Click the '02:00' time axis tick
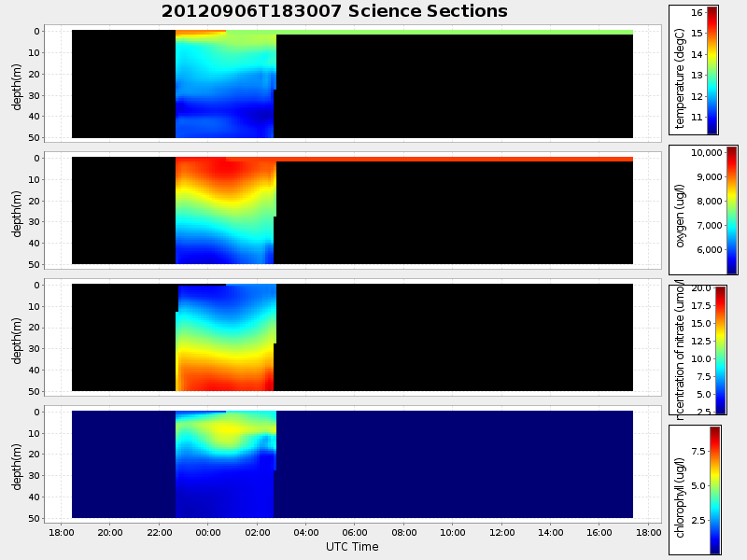The image size is (747, 560). (x=258, y=532)
